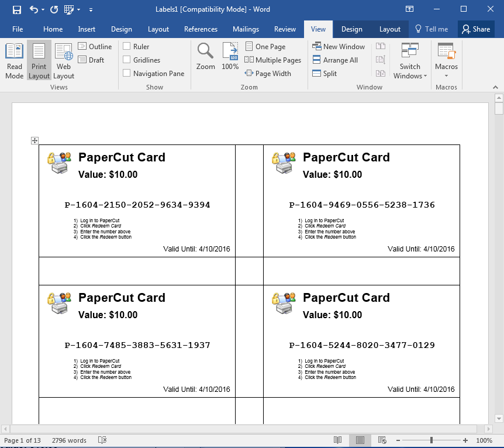The image size is (504, 448).
Task: Zoom in with the plus button
Action: point(465,440)
